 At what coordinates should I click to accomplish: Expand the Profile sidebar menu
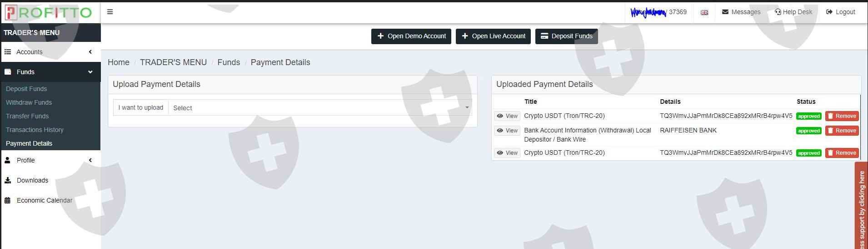coord(50,160)
